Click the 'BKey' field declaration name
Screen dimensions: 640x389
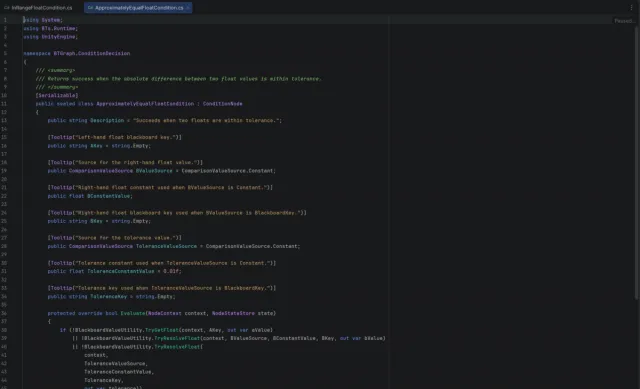96,221
